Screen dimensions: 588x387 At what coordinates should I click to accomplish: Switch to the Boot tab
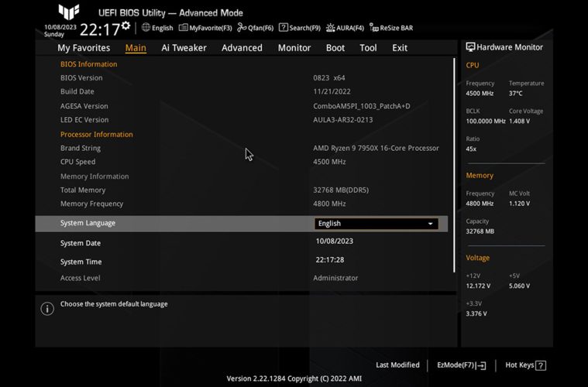coord(335,48)
